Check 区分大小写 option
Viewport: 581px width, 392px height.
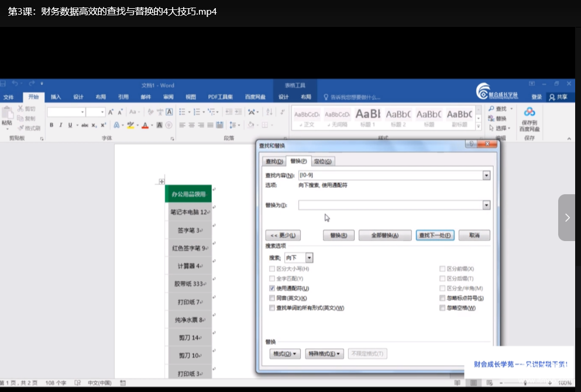click(x=272, y=269)
